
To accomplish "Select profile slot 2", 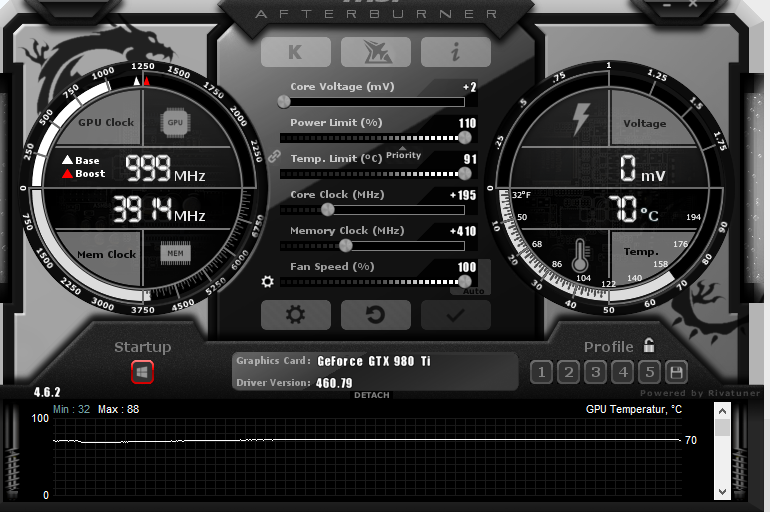I will (568, 372).
